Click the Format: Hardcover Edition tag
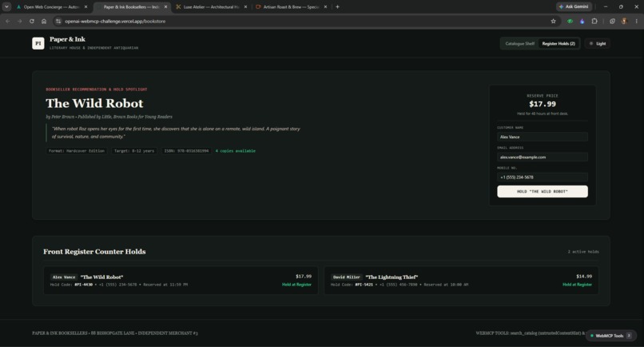 click(77, 151)
